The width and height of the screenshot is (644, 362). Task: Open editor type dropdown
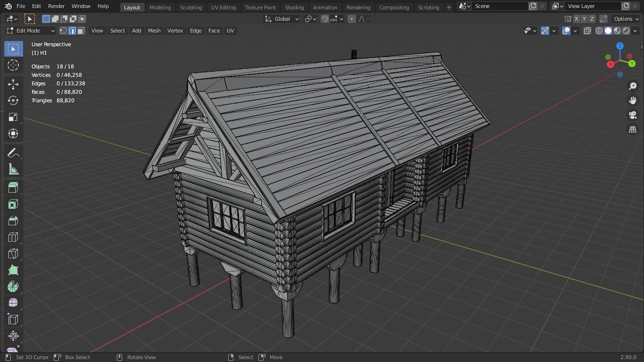(x=11, y=19)
